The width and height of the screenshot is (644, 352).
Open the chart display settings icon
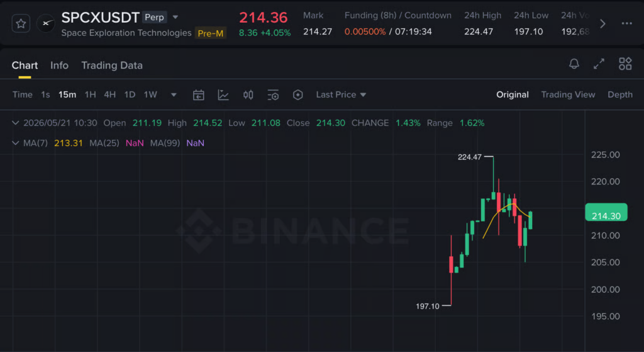[x=273, y=95]
